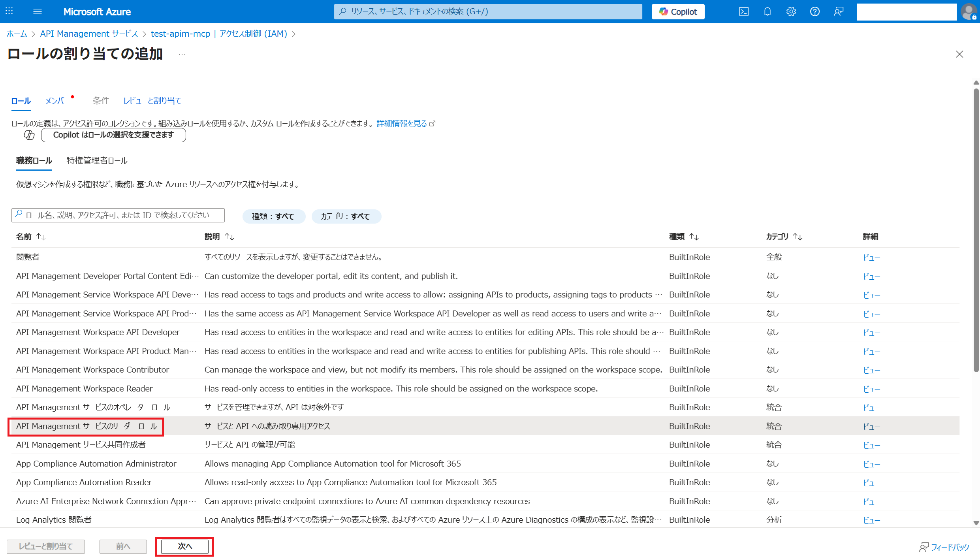Open the more options ellipsis by title
The image size is (980, 559).
coord(182,54)
